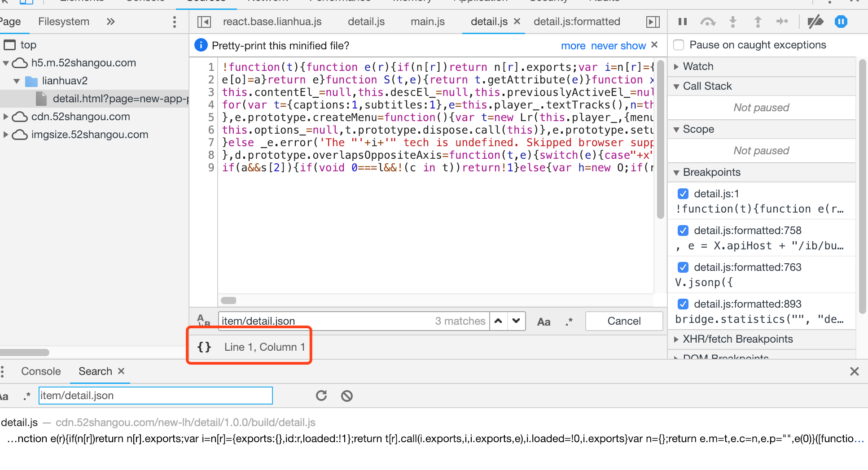Expand the cdn.52shangou.com tree node

[x=6, y=117]
